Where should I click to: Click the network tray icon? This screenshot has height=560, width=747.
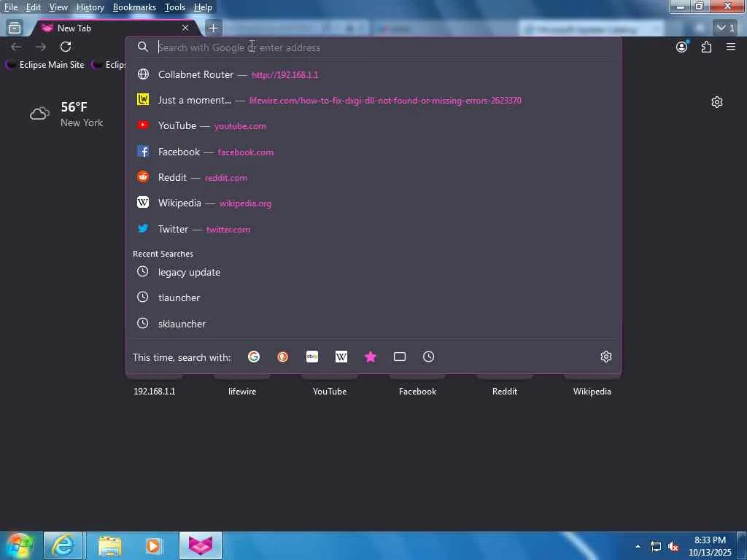(656, 547)
